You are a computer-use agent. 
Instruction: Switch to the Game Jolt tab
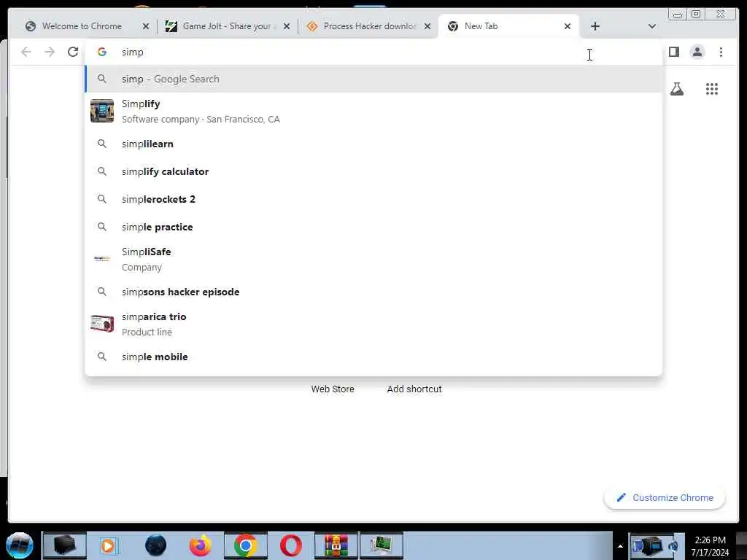227,26
